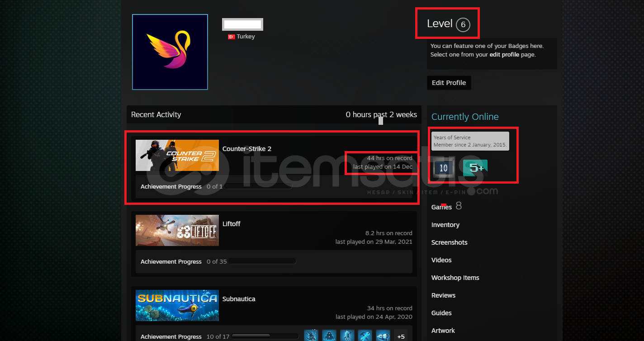The image size is (644, 341).
Task: Open the Liftoff game banner image
Action: point(177,231)
